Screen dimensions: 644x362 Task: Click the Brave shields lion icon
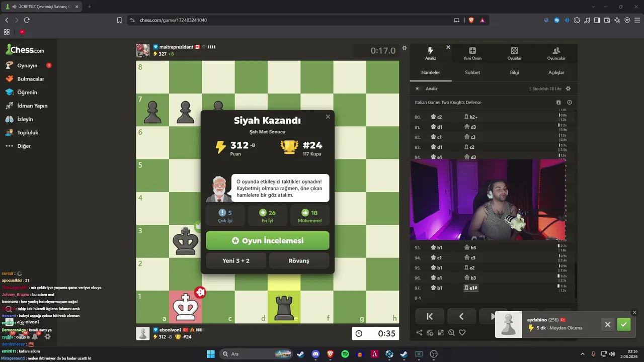click(x=471, y=20)
